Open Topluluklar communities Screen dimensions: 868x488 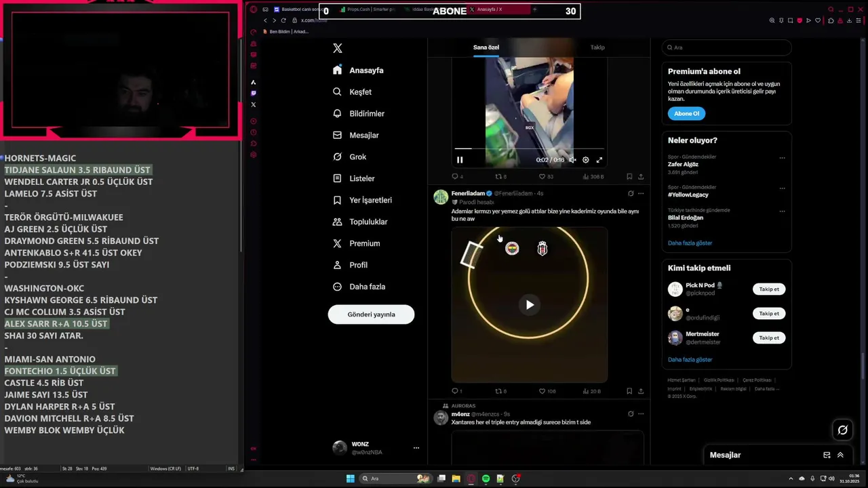pos(359,222)
